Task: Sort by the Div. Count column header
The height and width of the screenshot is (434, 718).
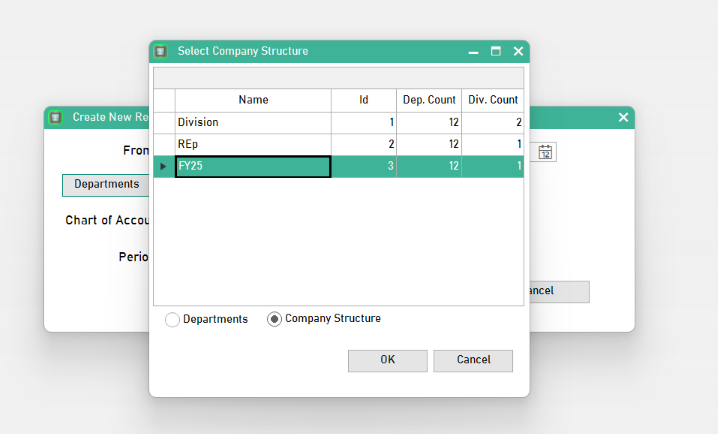Action: click(493, 100)
